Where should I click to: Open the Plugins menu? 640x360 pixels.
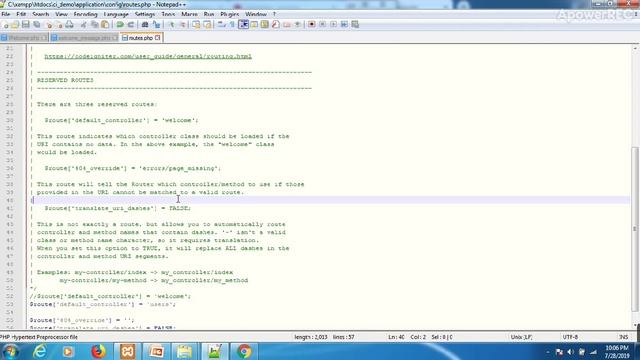click(x=229, y=14)
